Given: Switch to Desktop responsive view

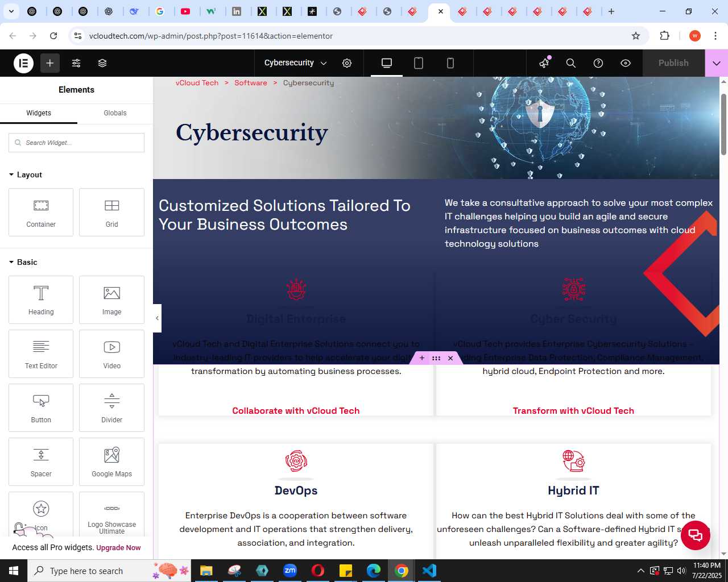Looking at the screenshot, I should point(387,63).
